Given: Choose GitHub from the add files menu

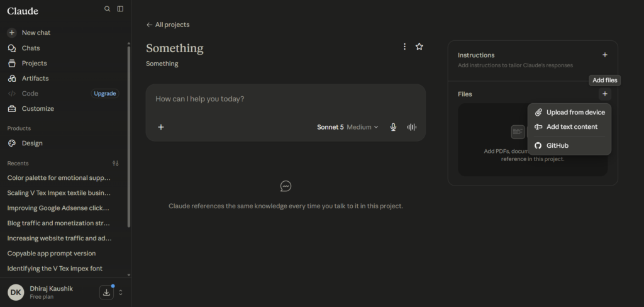Looking at the screenshot, I should pos(570,145).
